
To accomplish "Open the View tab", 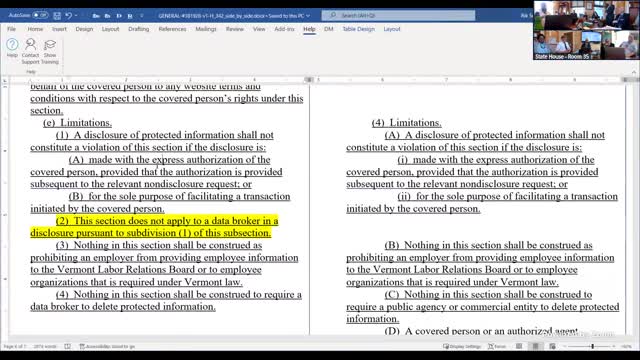I will point(259,29).
